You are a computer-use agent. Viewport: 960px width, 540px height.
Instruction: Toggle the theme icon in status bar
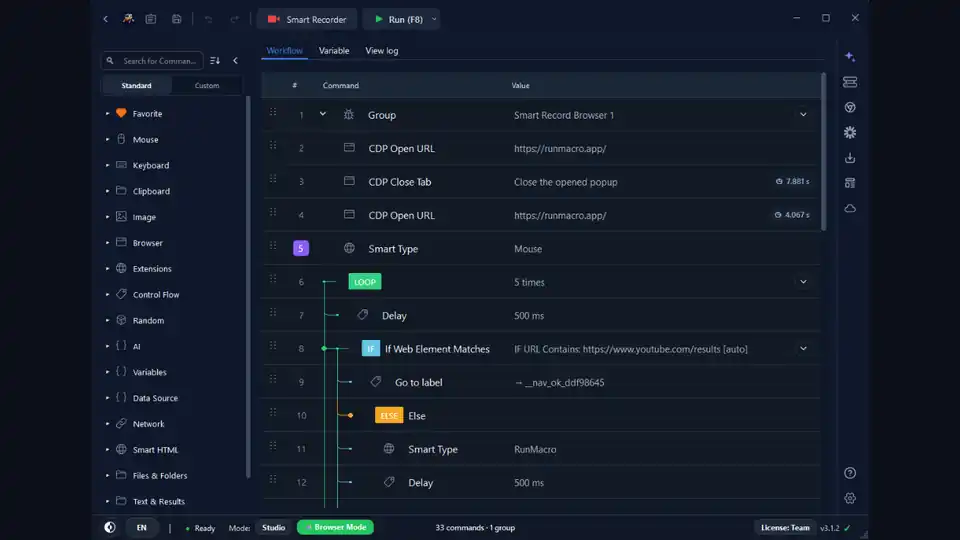tap(110, 527)
